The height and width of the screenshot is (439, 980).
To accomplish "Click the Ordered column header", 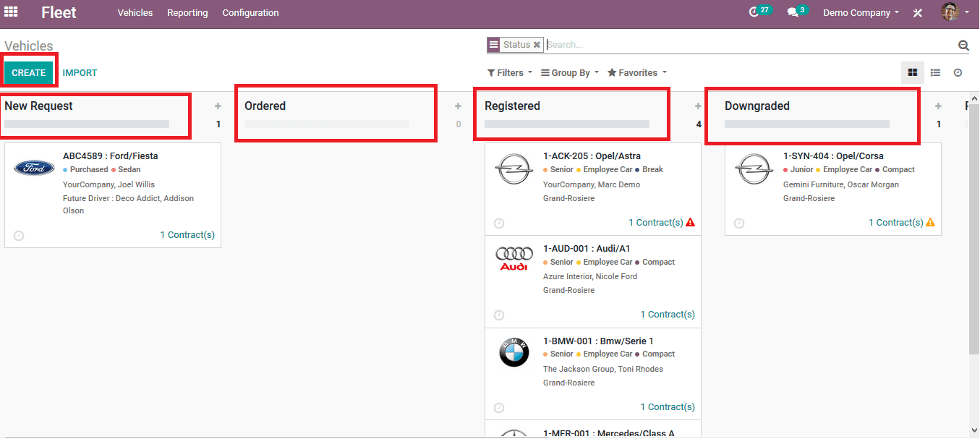I will tap(265, 106).
